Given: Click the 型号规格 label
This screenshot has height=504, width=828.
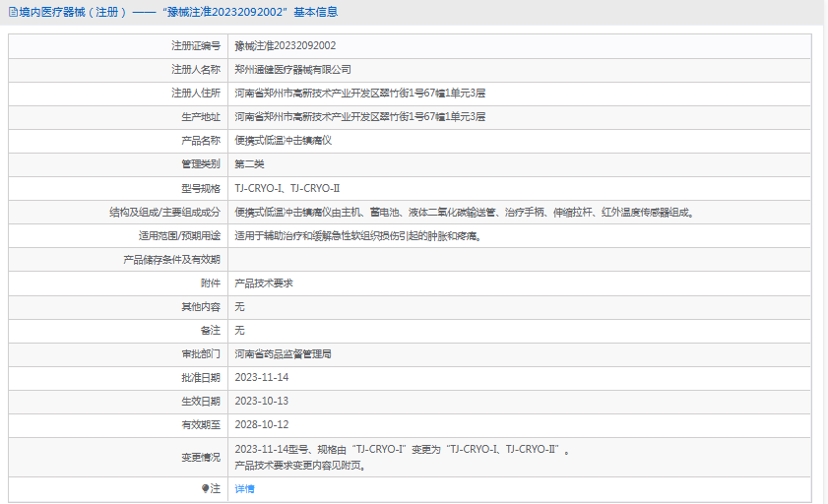Looking at the screenshot, I should point(201,188).
